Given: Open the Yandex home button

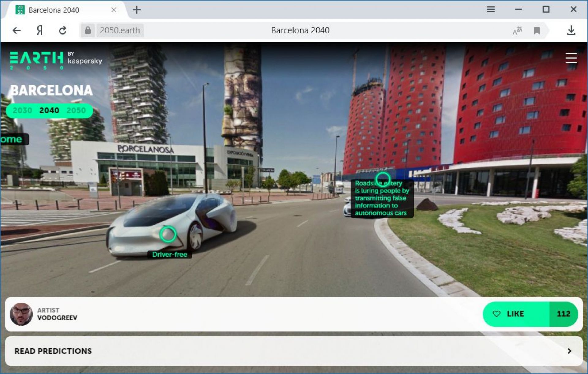Looking at the screenshot, I should pyautogui.click(x=39, y=30).
